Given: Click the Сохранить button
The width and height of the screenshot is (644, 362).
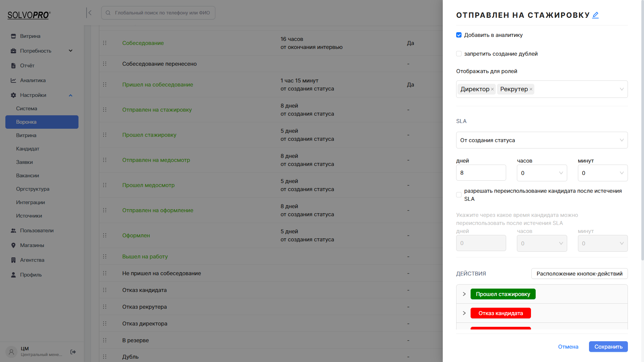Looking at the screenshot, I should [608, 347].
